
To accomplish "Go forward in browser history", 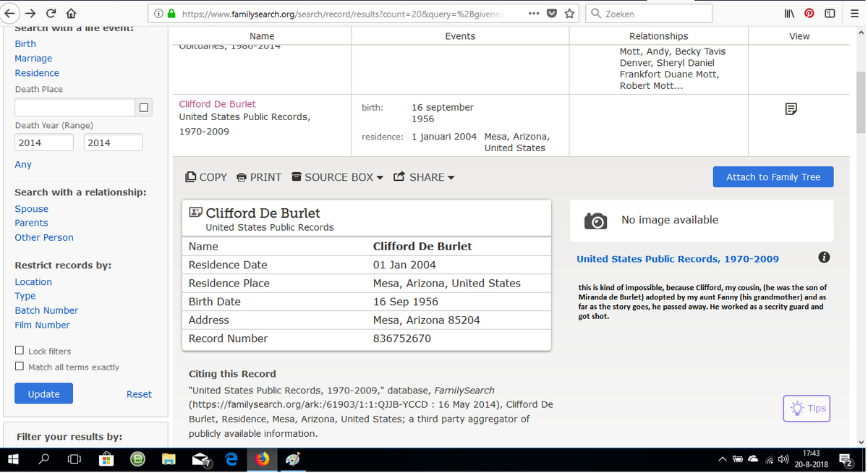I will tap(30, 13).
